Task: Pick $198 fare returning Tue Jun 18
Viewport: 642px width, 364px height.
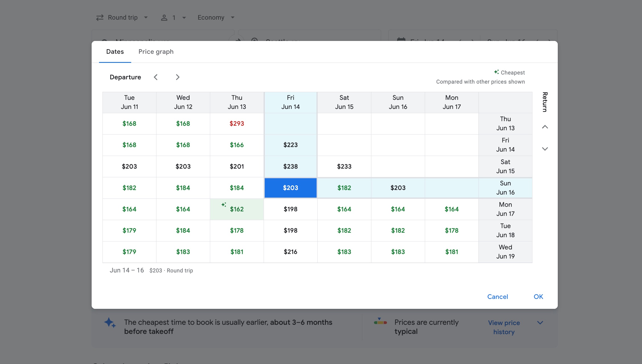Action: coord(291,231)
